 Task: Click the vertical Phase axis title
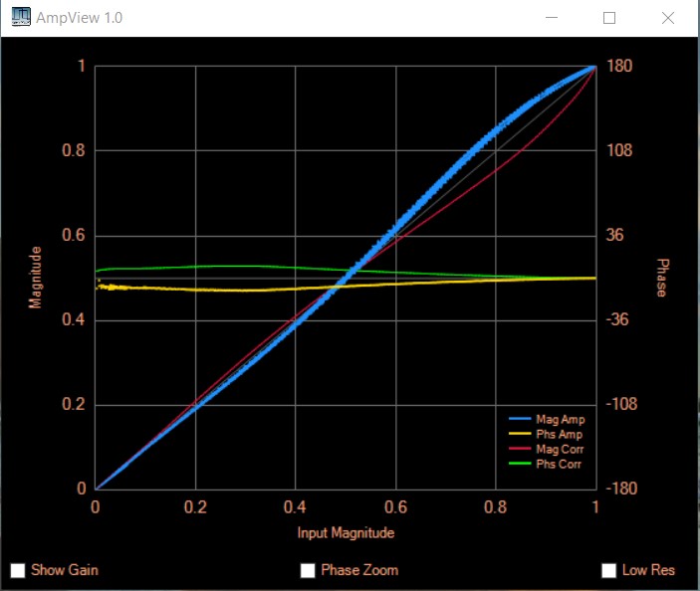tap(662, 277)
